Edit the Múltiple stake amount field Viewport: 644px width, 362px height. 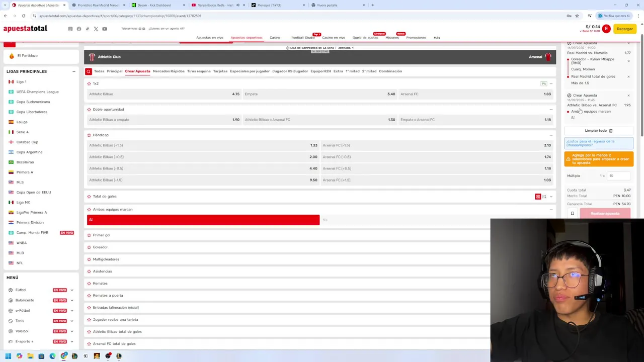click(x=619, y=176)
